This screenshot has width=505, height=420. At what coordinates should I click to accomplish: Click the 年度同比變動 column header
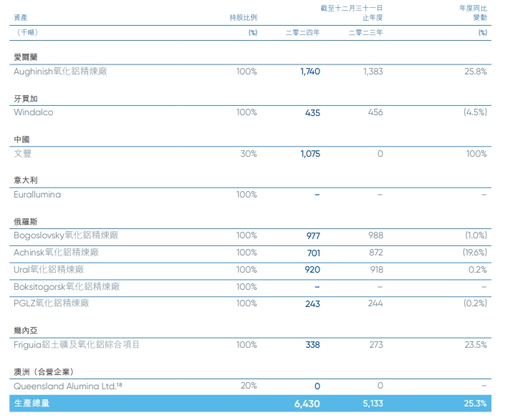[x=473, y=12]
